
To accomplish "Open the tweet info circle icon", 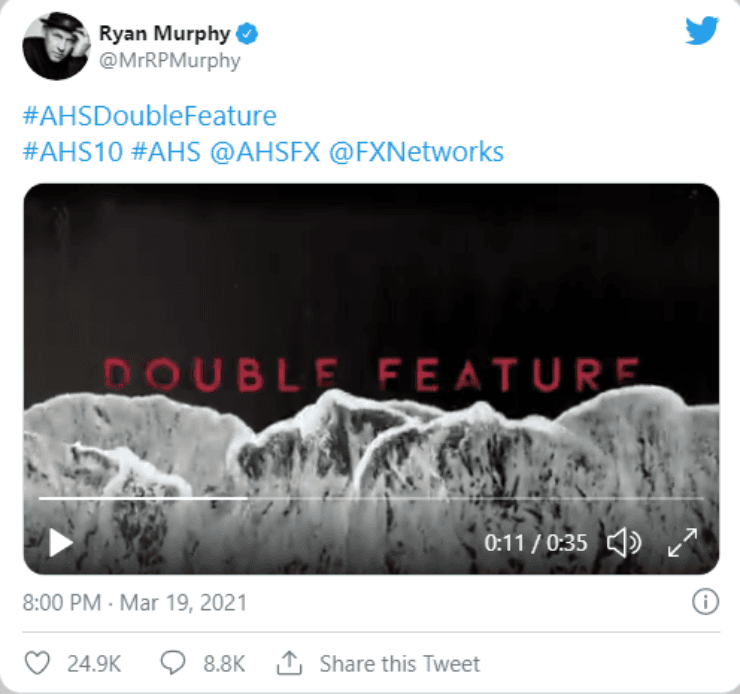I will (x=705, y=602).
